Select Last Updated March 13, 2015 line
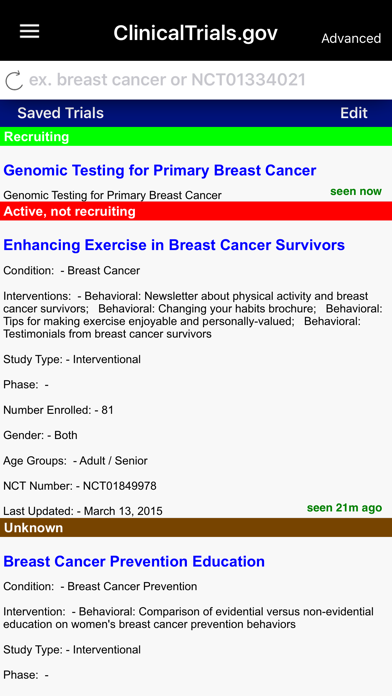The image size is (392, 696). 83,511
